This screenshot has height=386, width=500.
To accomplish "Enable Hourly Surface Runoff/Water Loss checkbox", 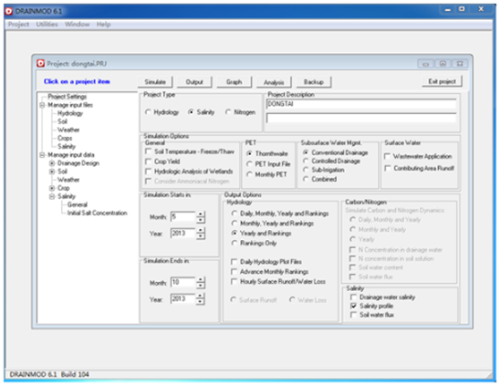I will point(234,282).
